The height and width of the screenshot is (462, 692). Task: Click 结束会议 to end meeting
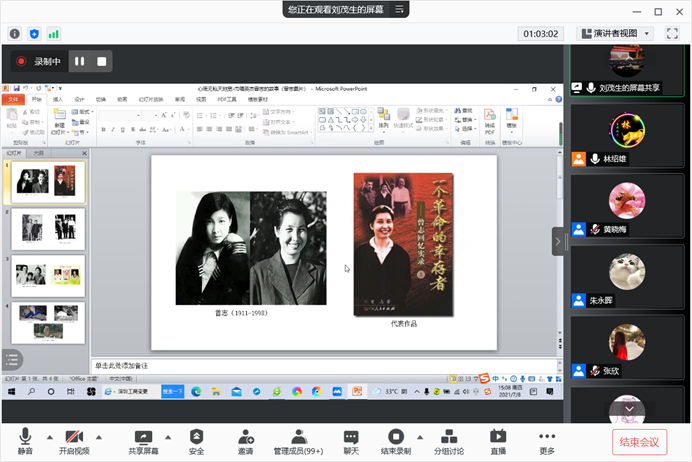pyautogui.click(x=638, y=442)
